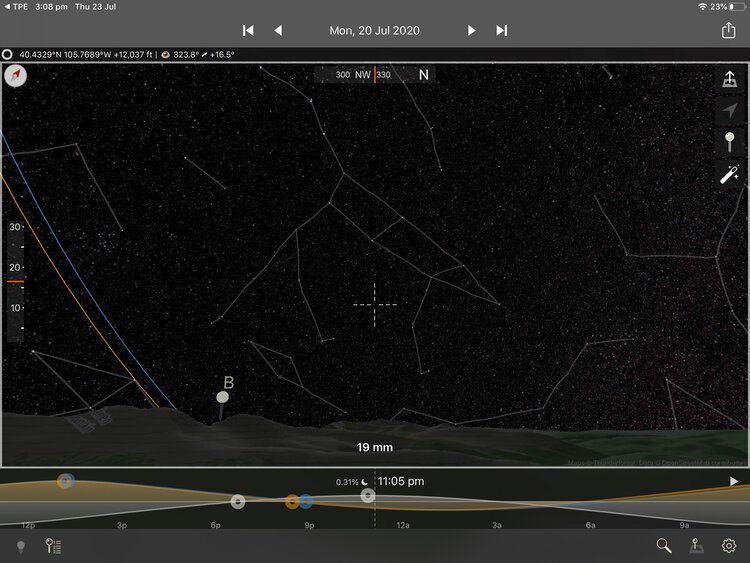
Task: Open the camera position tool
Action: point(730,81)
